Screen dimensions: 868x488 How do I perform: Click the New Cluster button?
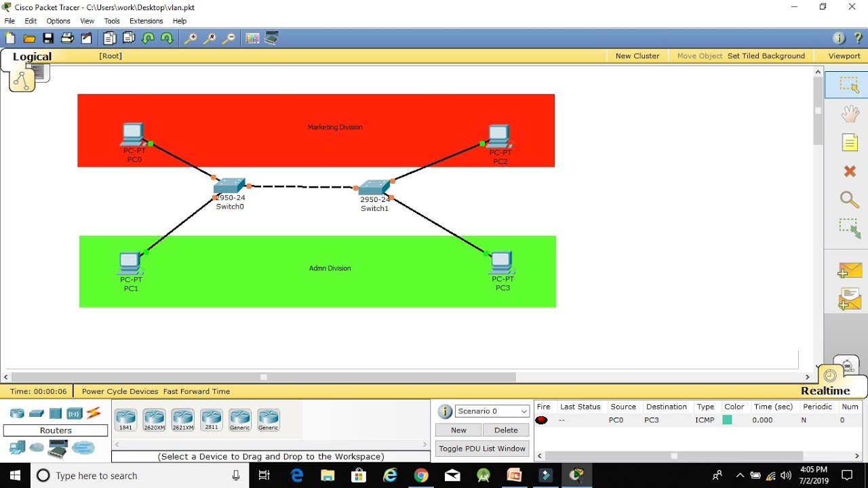[637, 56]
